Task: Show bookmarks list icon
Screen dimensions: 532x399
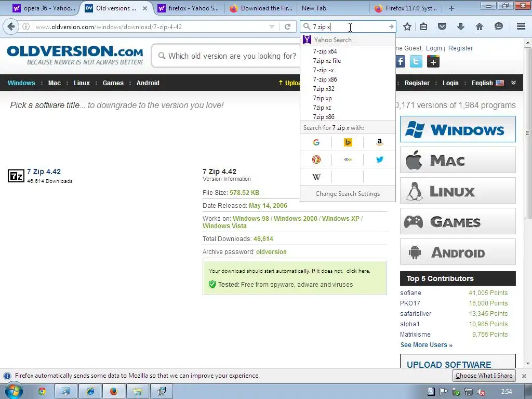Action: click(423, 26)
